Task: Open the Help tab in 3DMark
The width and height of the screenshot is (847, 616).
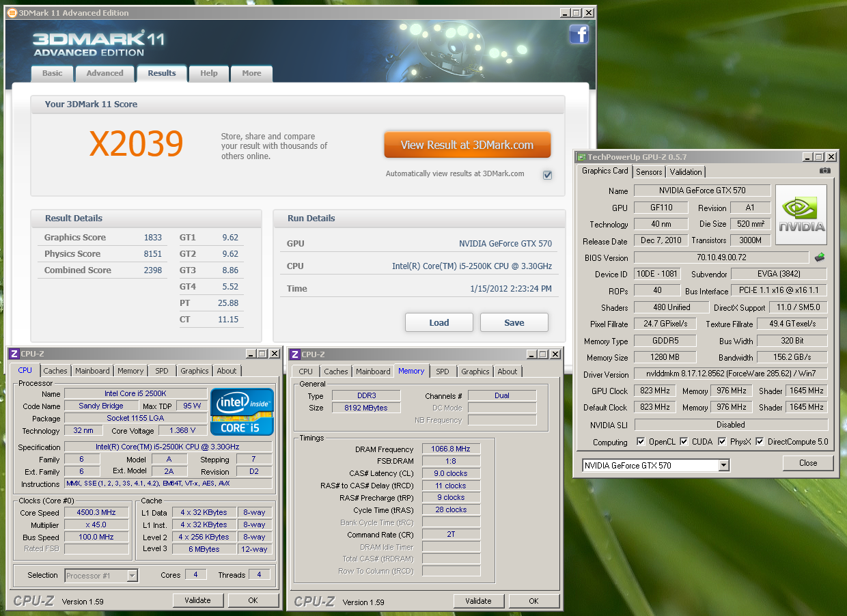Action: [x=209, y=73]
